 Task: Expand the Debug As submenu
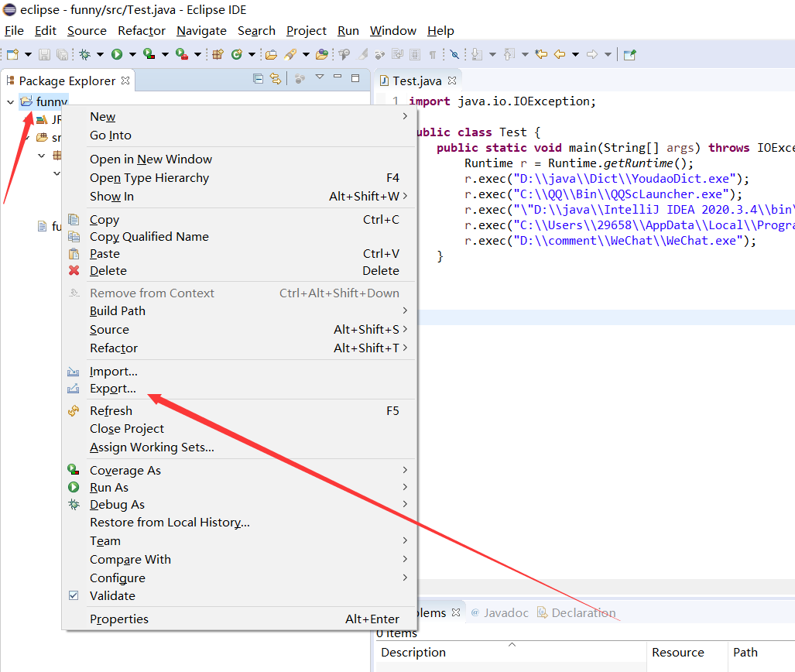[238, 505]
